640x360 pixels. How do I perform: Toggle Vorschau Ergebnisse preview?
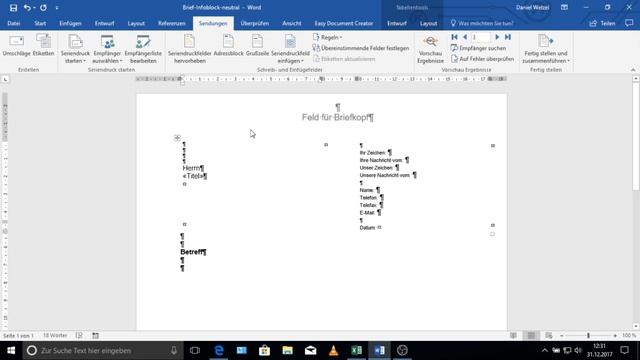[x=430, y=49]
